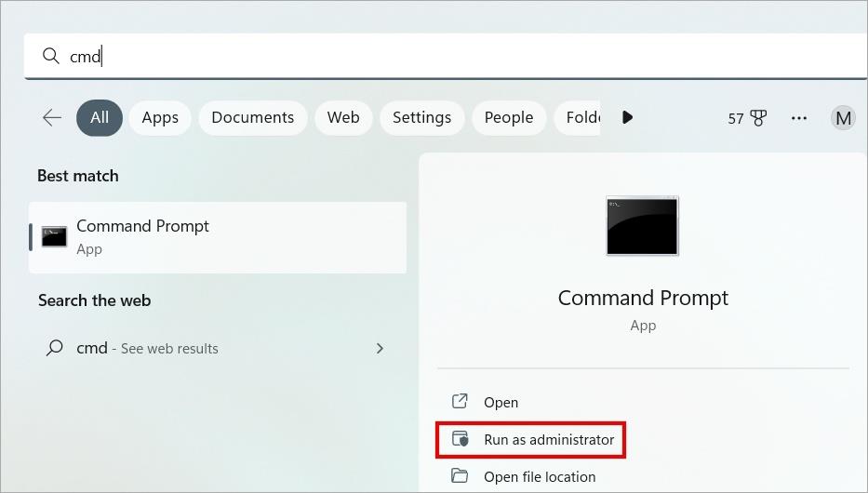Switch to the People filter tab

(x=509, y=117)
